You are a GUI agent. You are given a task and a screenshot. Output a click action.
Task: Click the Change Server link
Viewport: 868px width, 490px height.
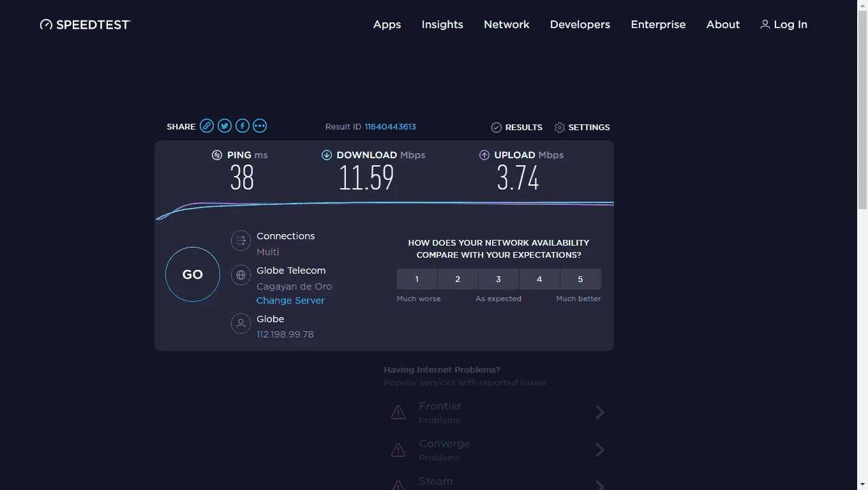[290, 301]
